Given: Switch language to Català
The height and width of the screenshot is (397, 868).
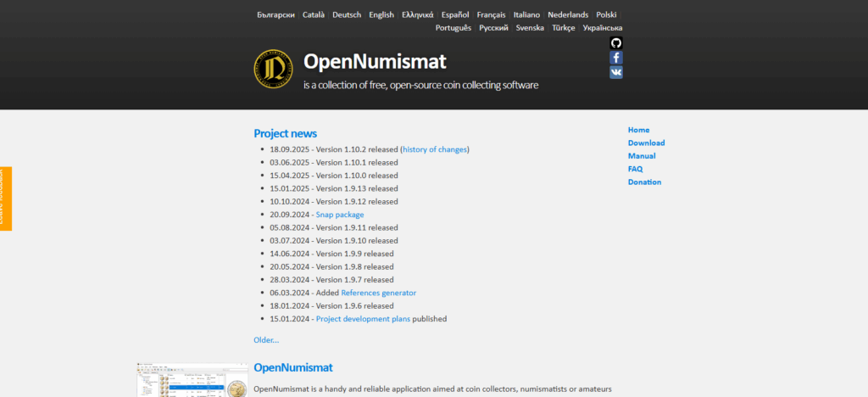Looking at the screenshot, I should pyautogui.click(x=314, y=15).
